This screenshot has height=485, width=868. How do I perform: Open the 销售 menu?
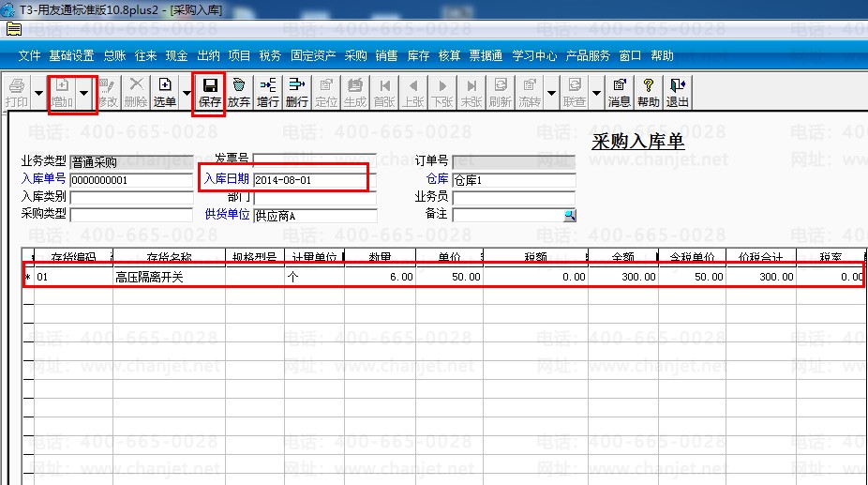coord(386,55)
